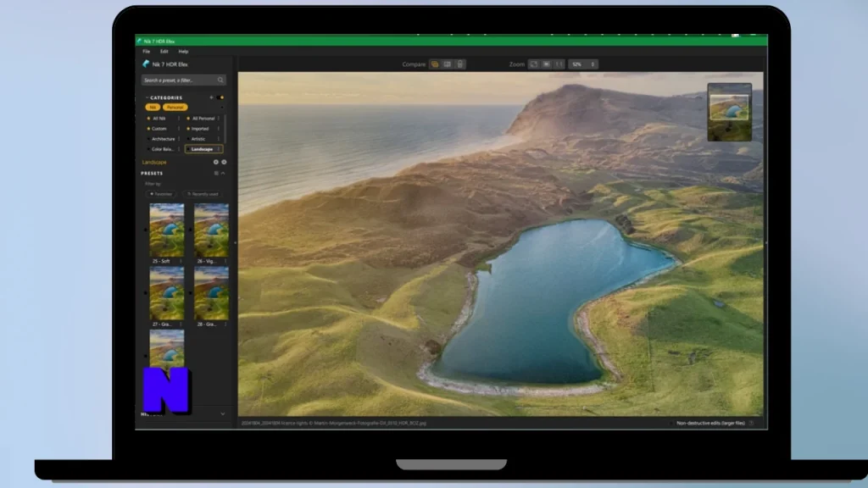Toggle the Personal category filter pill
The width and height of the screenshot is (868, 488).
click(x=175, y=108)
